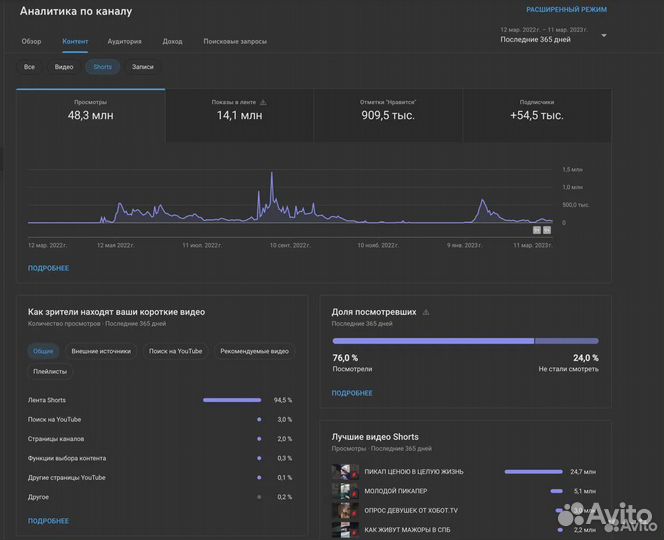Select the Видео content filter chip
The width and height of the screenshot is (664, 540).
(x=64, y=67)
